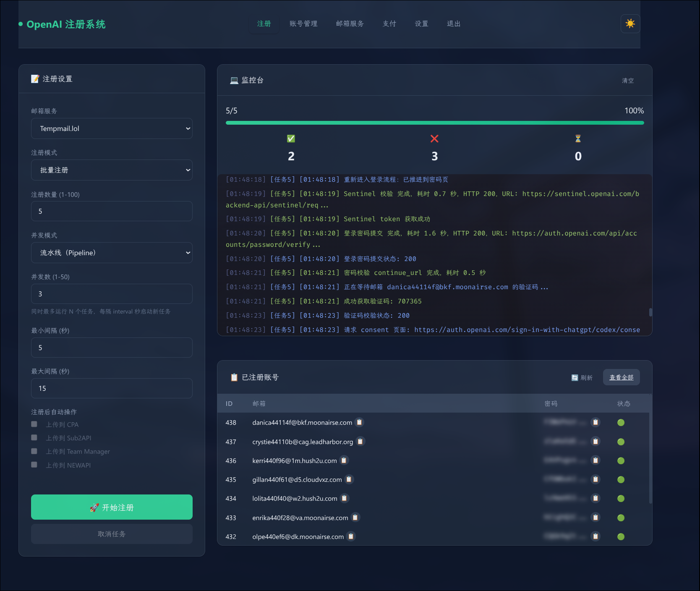Screen dimensions: 700x591
Task: Copy email danica44114f@bkf.moonairse.com
Action: (359, 422)
